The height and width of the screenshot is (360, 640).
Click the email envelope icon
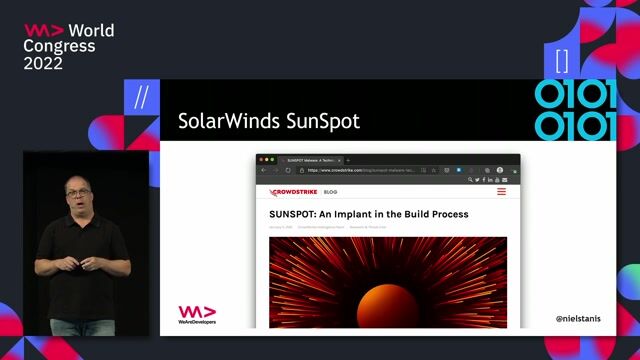click(504, 180)
